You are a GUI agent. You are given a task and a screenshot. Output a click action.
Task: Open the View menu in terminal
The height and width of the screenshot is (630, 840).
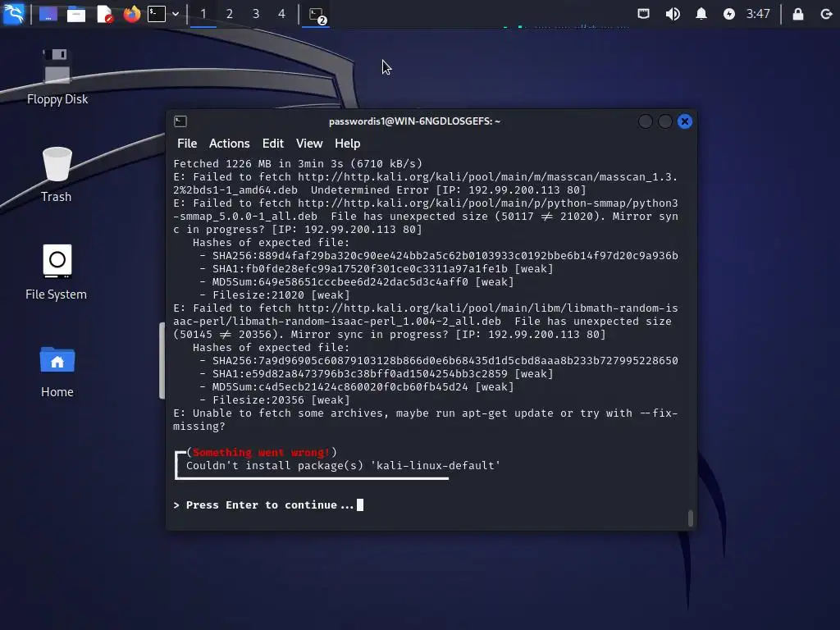tap(309, 144)
